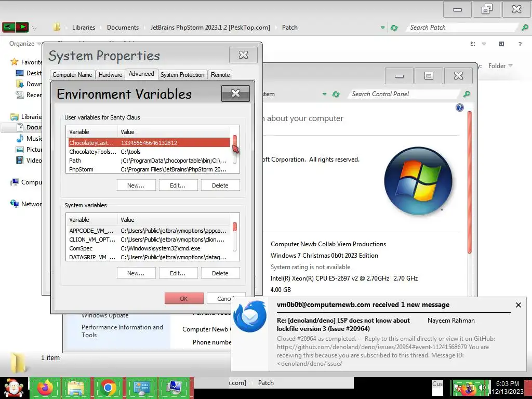Launch Chrome from taskbar
This screenshot has width=532, height=399.
[108, 388]
